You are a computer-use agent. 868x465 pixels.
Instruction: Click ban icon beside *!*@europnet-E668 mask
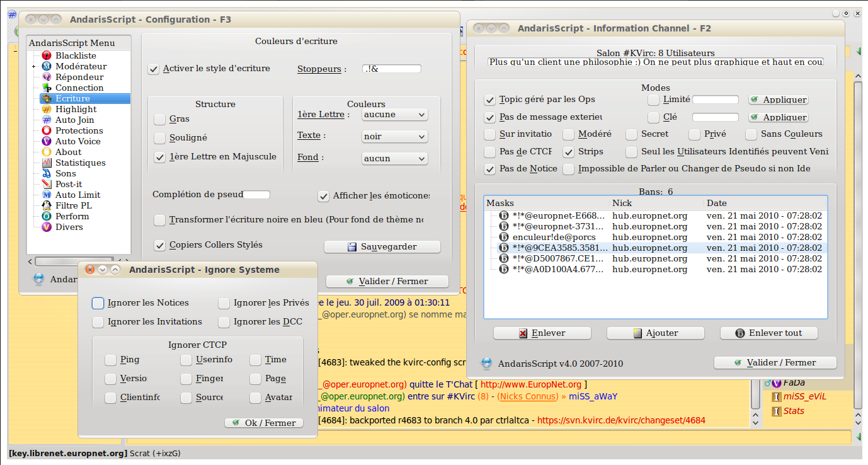click(x=504, y=215)
